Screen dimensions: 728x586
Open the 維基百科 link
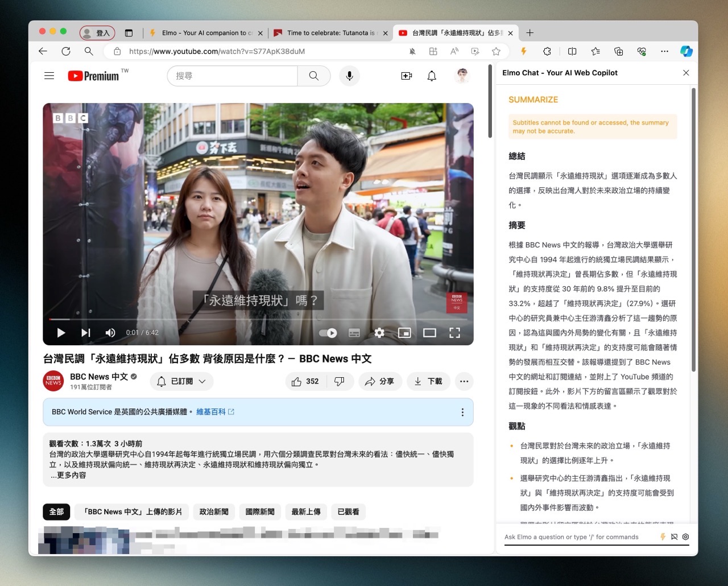(215, 411)
